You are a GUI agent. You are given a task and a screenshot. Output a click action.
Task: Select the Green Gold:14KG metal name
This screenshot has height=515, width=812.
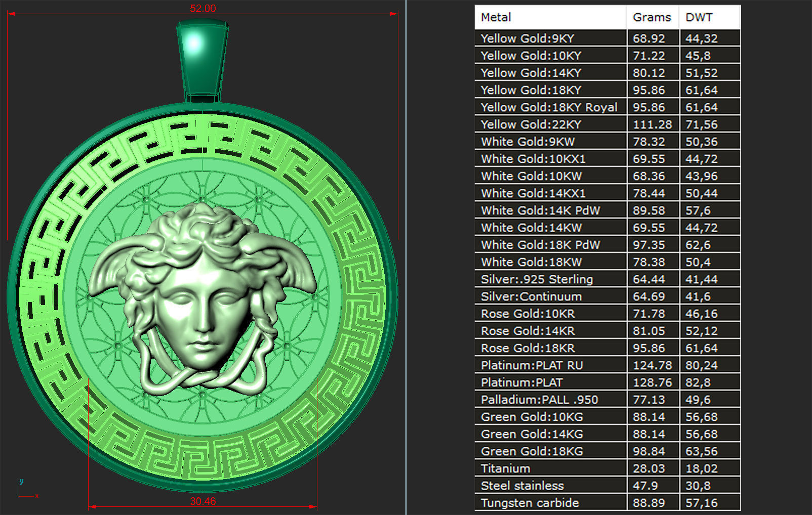532,434
